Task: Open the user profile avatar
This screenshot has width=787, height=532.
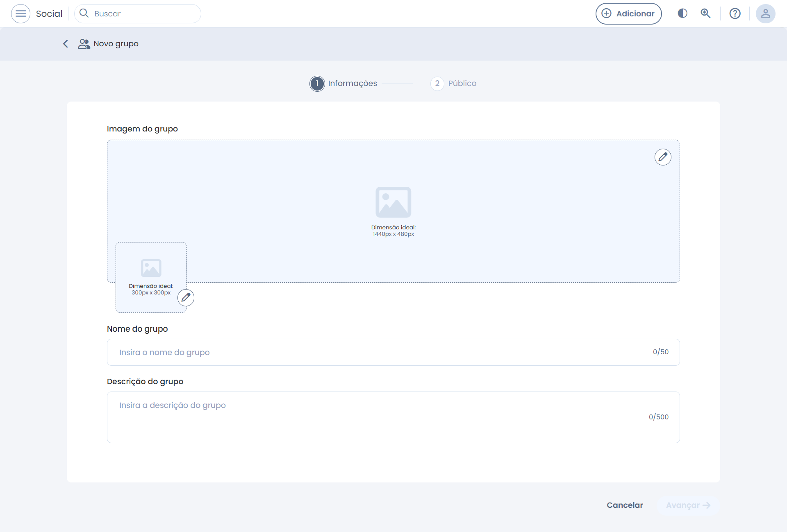Action: click(x=765, y=14)
